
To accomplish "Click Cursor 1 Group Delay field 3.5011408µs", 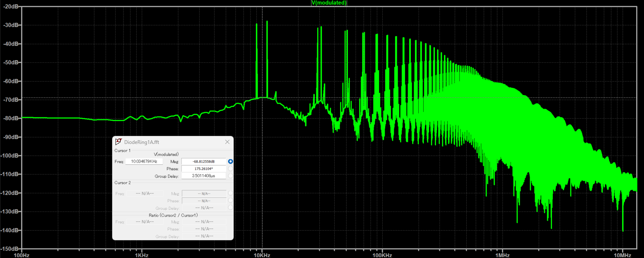I will click(204, 176).
